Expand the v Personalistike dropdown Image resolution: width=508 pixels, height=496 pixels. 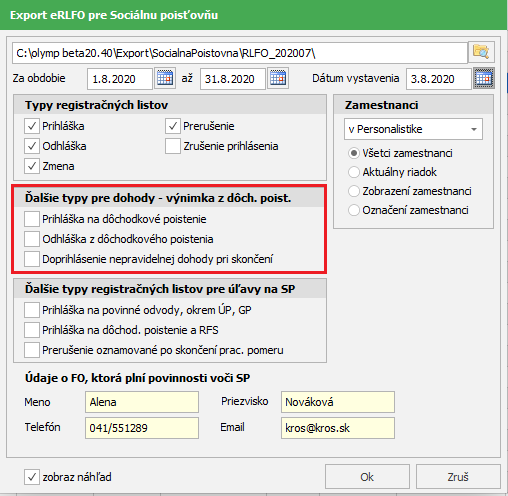click(x=413, y=129)
